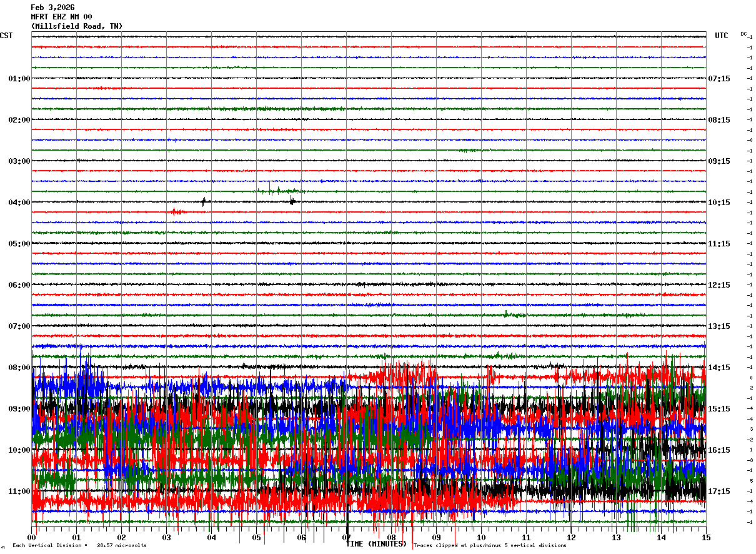Select the 06:00 CST row label
The image size is (756, 554).
19,285
